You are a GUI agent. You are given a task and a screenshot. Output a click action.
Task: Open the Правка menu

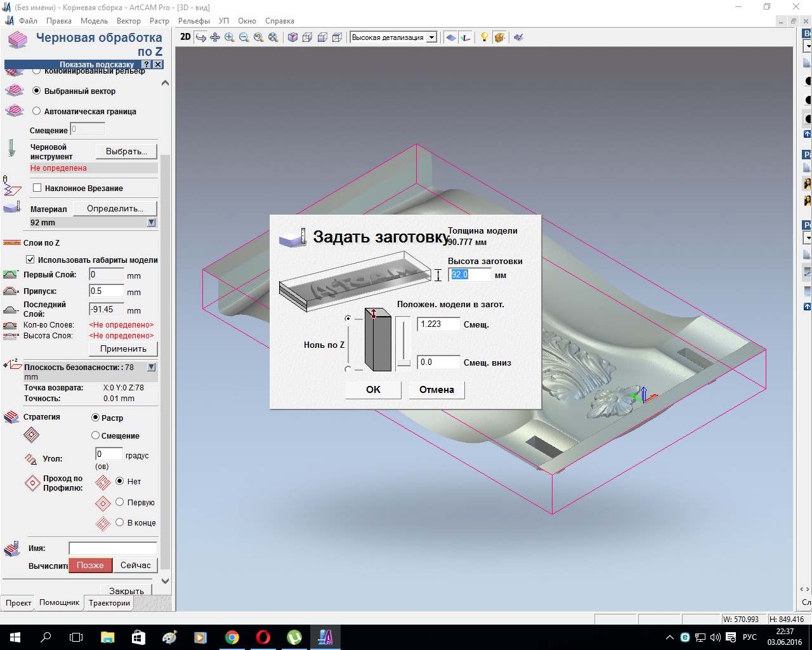pos(59,21)
